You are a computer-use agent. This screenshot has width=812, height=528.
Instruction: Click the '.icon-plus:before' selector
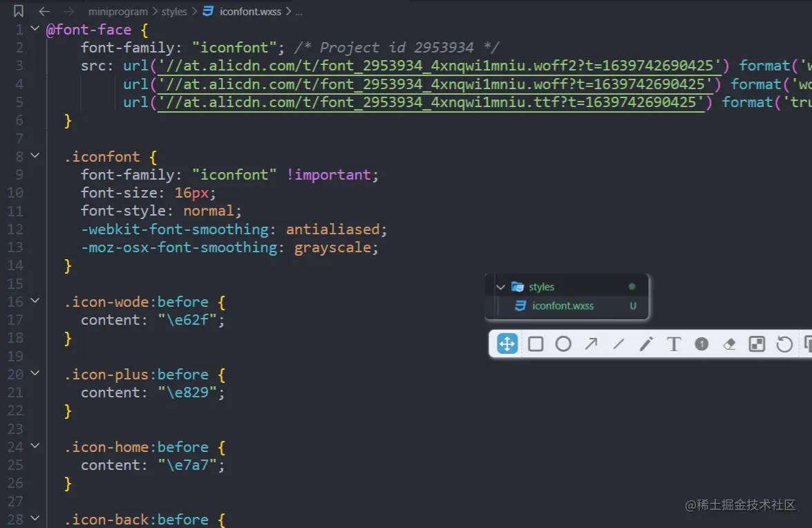(x=136, y=375)
